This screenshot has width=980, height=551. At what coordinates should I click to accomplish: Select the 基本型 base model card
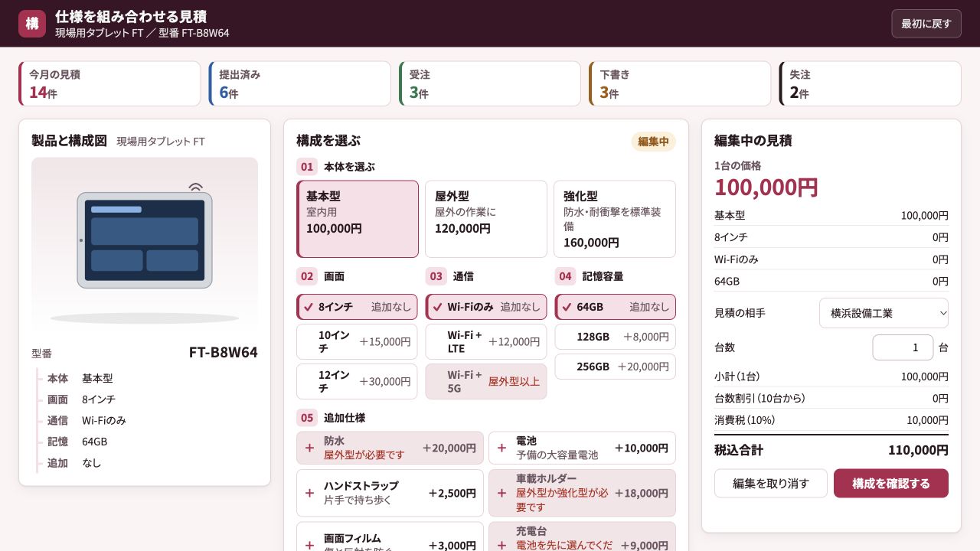click(358, 219)
